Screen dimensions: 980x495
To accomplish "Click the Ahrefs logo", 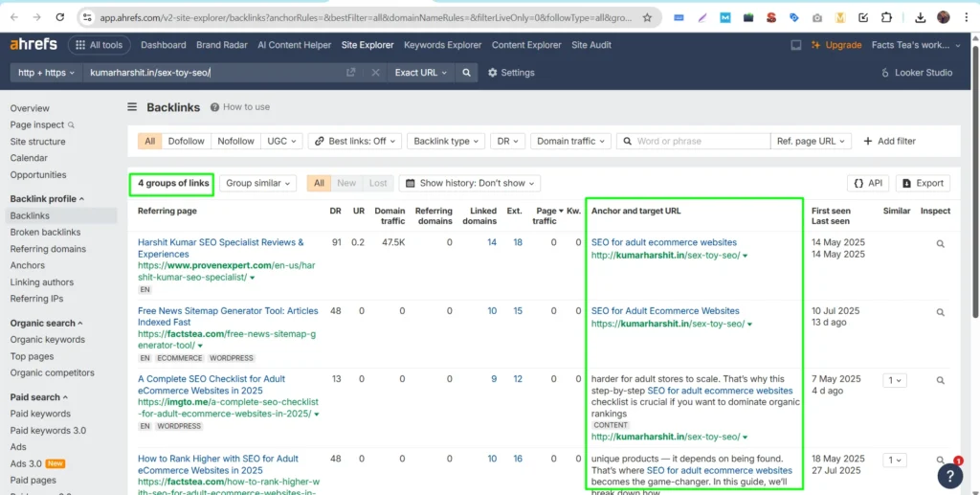I will tap(33, 45).
